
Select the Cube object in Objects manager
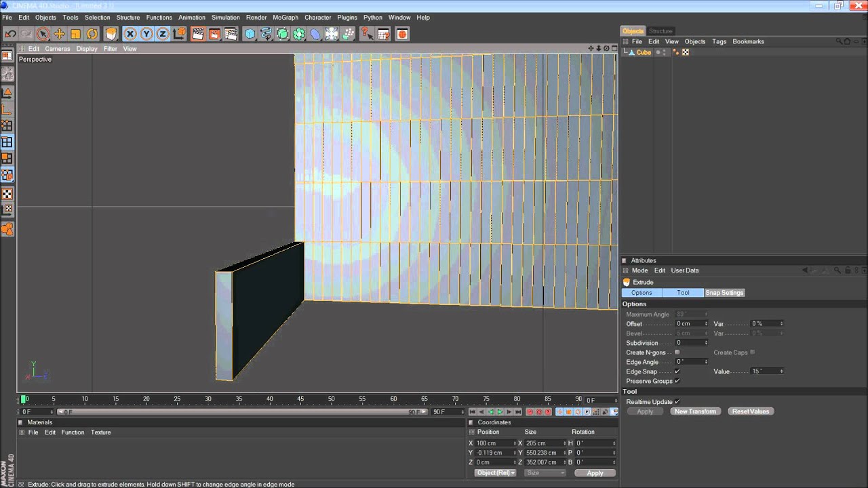coord(644,52)
